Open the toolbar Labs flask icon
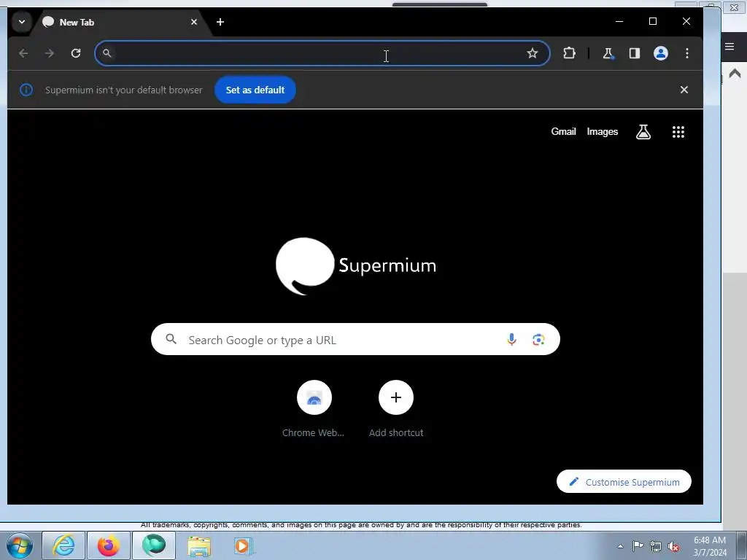The height and width of the screenshot is (560, 747). [x=608, y=53]
